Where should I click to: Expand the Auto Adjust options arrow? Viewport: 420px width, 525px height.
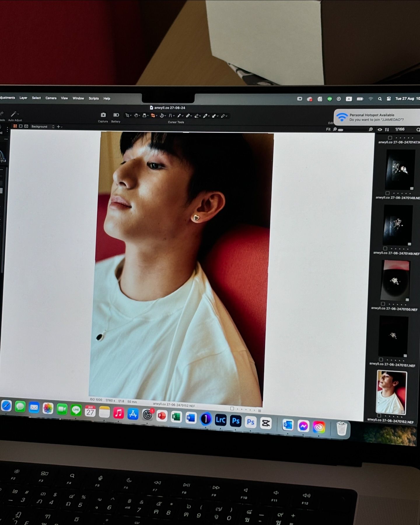click(18, 114)
